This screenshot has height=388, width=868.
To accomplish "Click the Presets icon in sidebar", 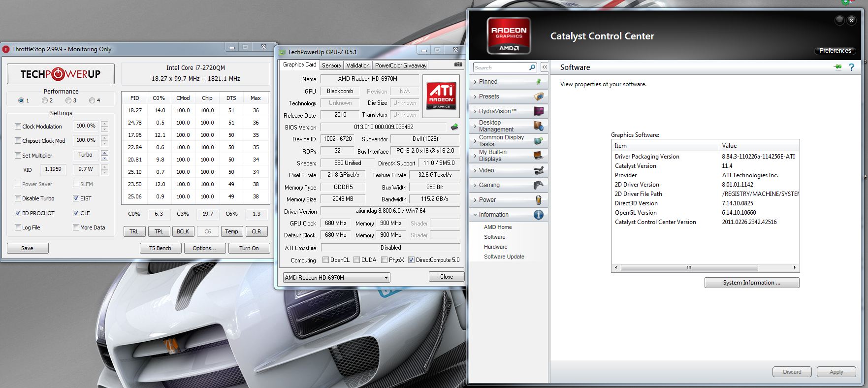I will coord(539,97).
